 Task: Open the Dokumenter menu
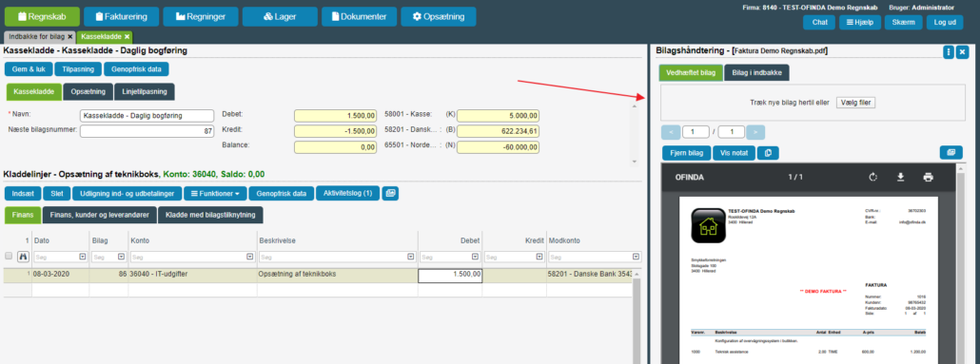coord(360,17)
